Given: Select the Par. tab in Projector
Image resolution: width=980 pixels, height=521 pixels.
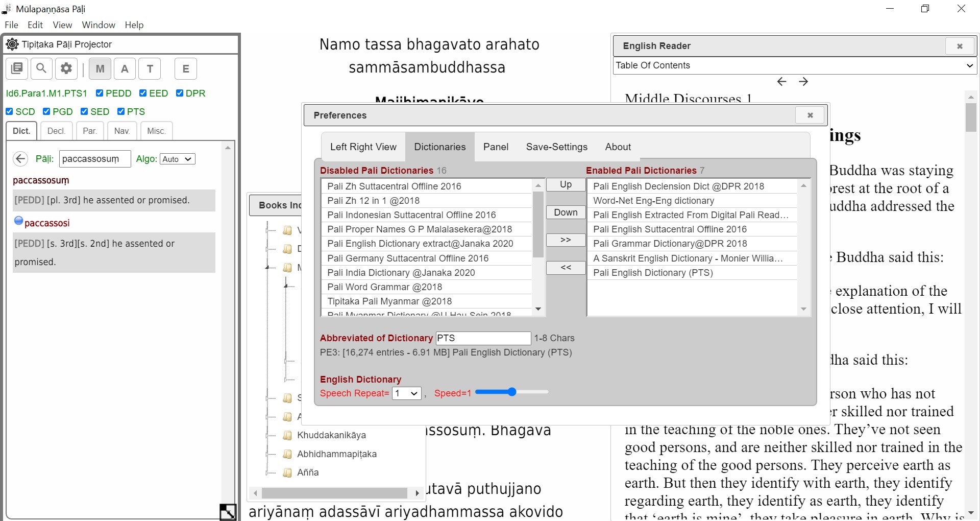Looking at the screenshot, I should [90, 131].
